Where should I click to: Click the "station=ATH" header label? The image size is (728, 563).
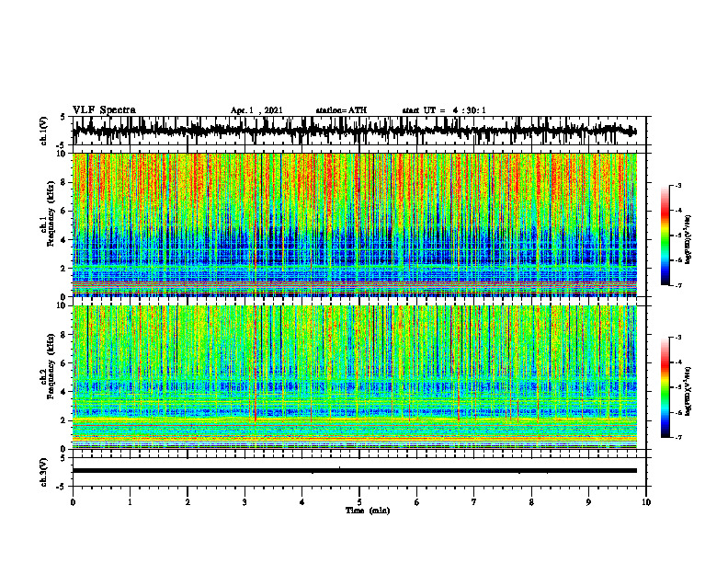341,110
